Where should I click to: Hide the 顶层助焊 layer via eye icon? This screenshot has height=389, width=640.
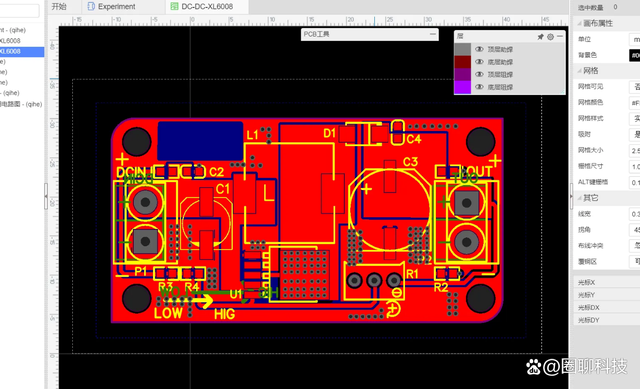[479, 49]
